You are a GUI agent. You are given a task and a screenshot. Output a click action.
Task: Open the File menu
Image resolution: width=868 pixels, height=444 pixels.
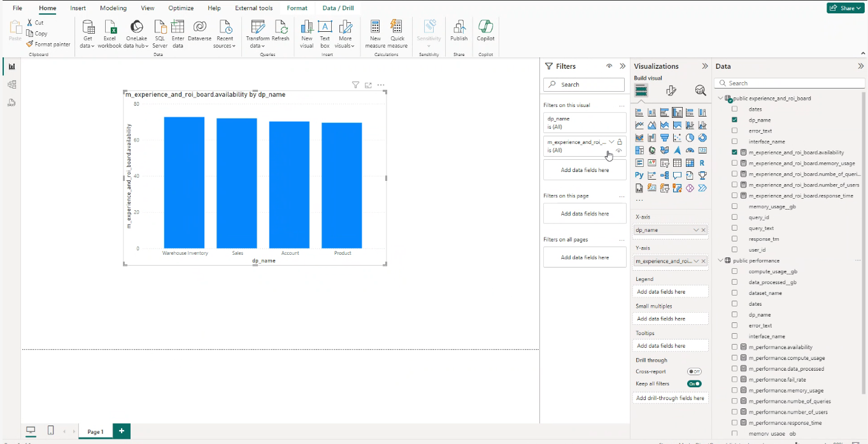pyautogui.click(x=17, y=8)
